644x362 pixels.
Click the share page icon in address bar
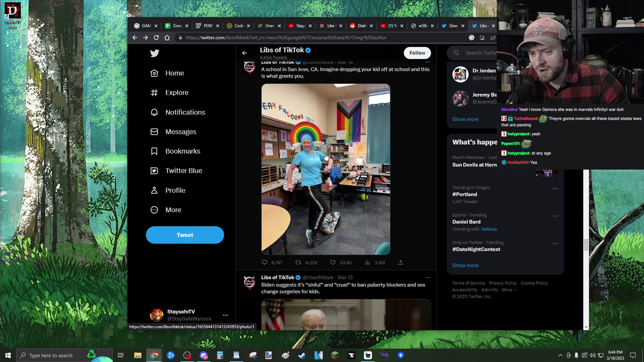(x=493, y=37)
